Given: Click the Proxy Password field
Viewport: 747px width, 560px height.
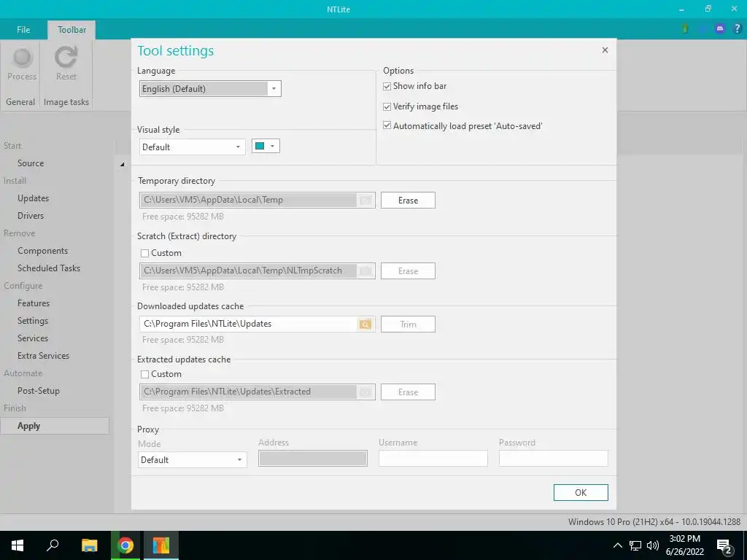Looking at the screenshot, I should click(554, 458).
